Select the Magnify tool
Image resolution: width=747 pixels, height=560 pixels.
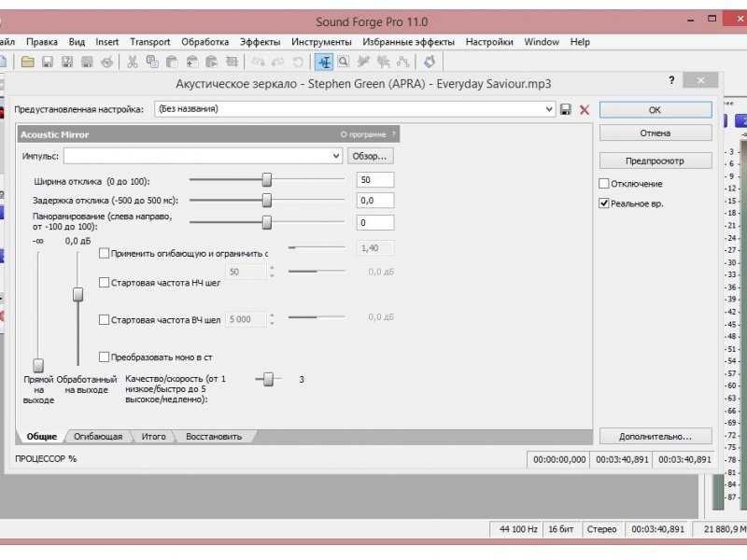(x=344, y=62)
